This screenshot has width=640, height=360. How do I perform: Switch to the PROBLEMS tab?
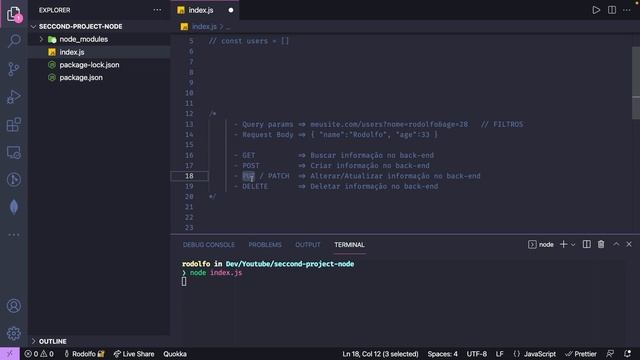(x=265, y=244)
